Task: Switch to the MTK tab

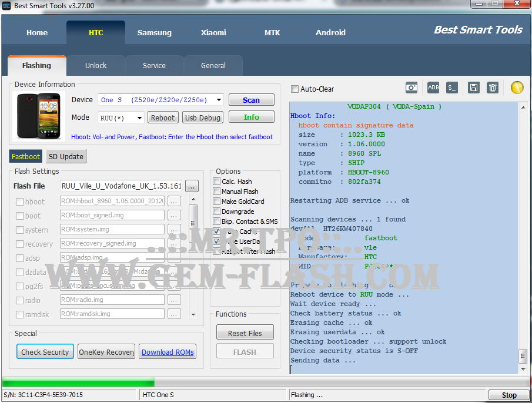Action: point(272,32)
